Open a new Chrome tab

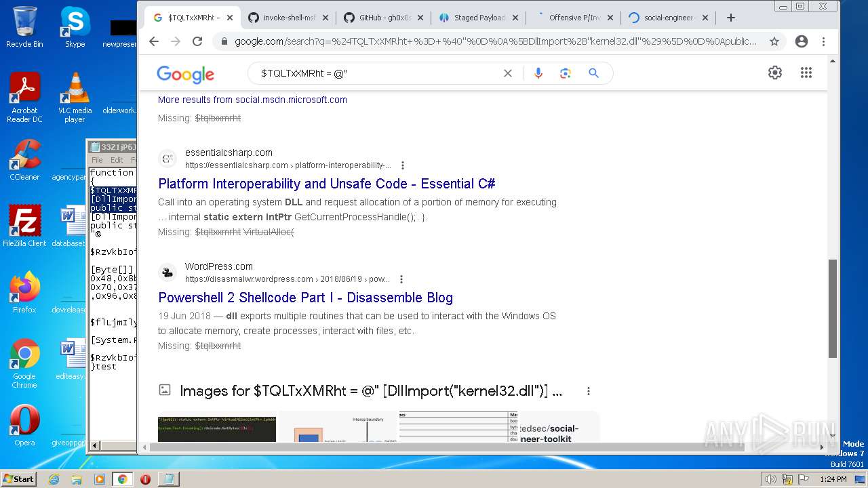730,18
